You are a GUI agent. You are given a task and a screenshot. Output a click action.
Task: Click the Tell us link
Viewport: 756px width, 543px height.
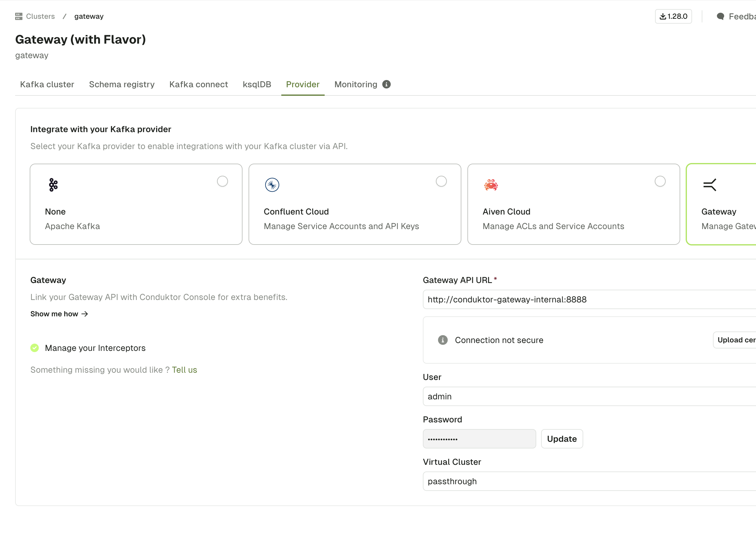point(184,370)
